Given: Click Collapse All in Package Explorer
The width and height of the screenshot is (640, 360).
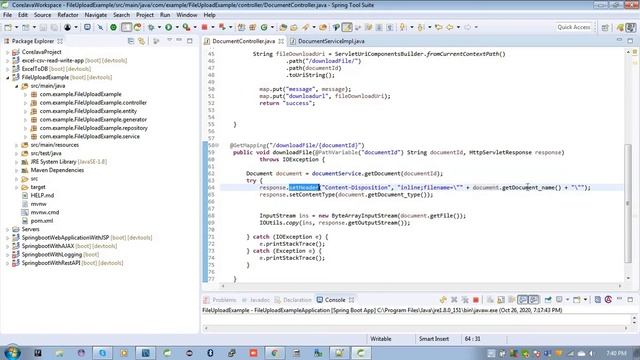Looking at the screenshot, I should click(x=131, y=41).
